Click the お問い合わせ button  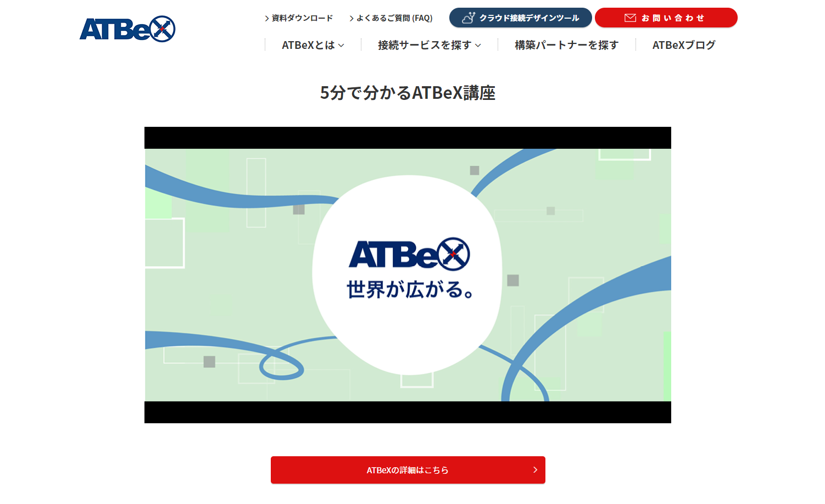pyautogui.click(x=666, y=18)
